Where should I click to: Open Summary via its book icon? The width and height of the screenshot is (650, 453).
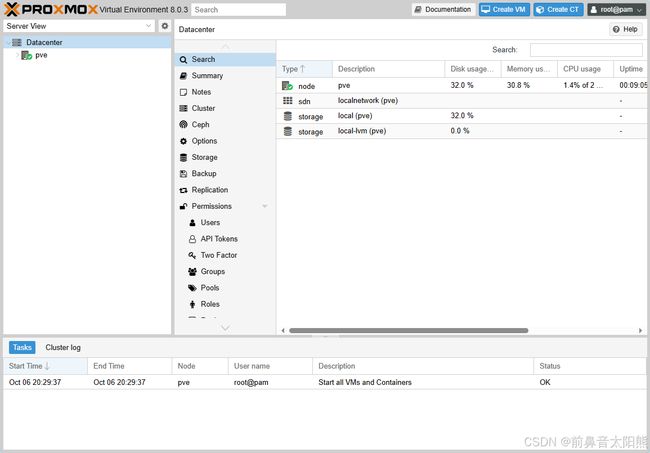tap(183, 76)
